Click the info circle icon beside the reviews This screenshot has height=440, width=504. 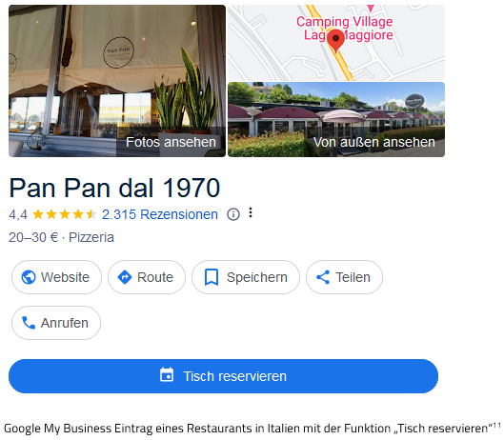point(233,214)
